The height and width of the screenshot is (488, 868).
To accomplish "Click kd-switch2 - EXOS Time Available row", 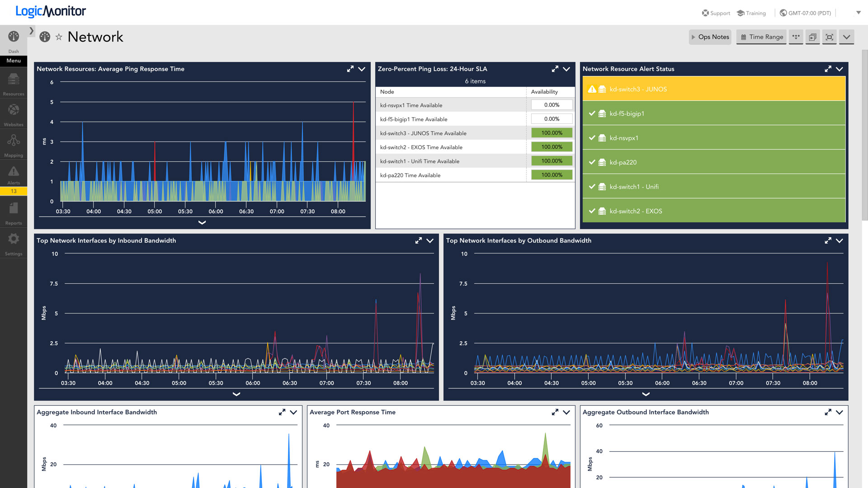I will coord(475,147).
